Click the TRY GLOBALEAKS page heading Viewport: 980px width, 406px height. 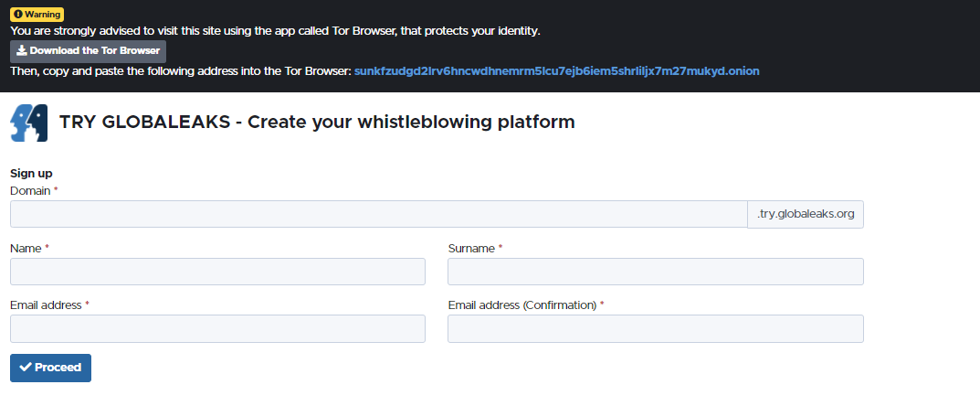click(x=317, y=122)
